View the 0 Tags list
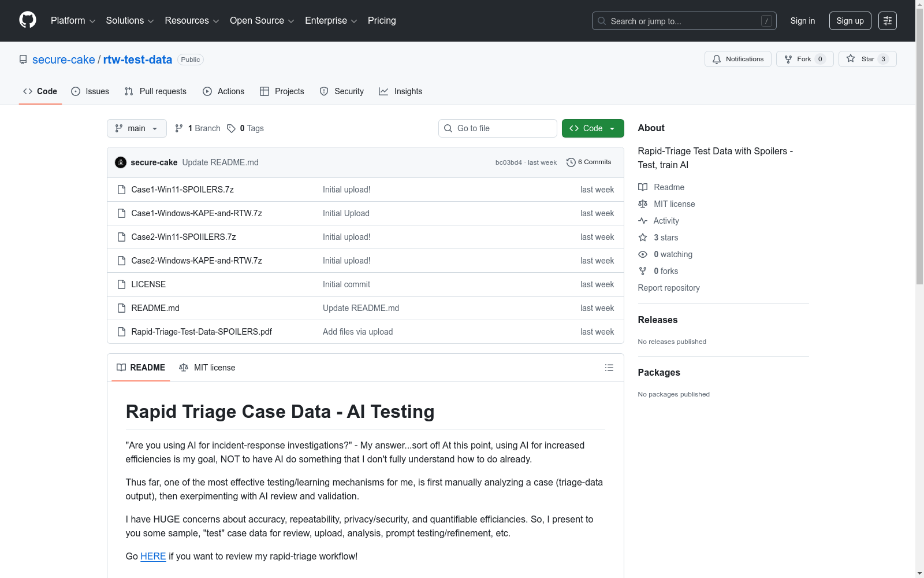Viewport: 924px width, 578px height. [245, 128]
